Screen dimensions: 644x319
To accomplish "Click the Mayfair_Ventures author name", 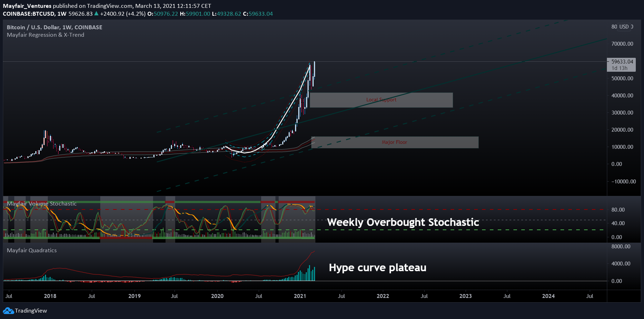I will 27,6.
